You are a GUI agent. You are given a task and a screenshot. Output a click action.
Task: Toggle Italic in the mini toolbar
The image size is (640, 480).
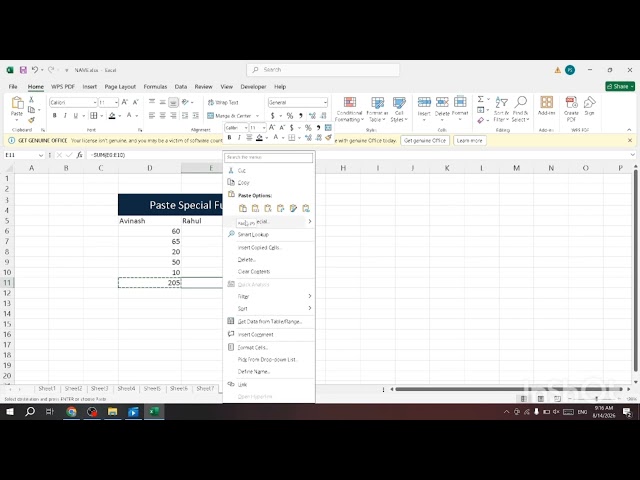[239, 138]
